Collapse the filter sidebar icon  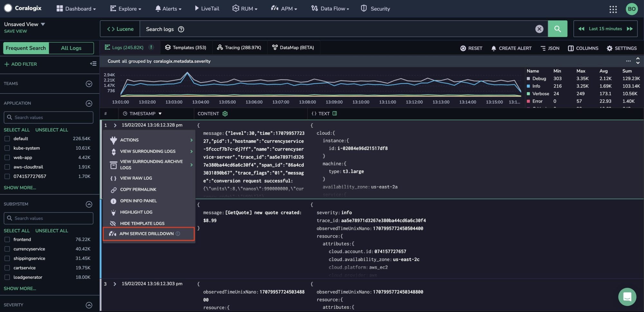click(x=93, y=64)
